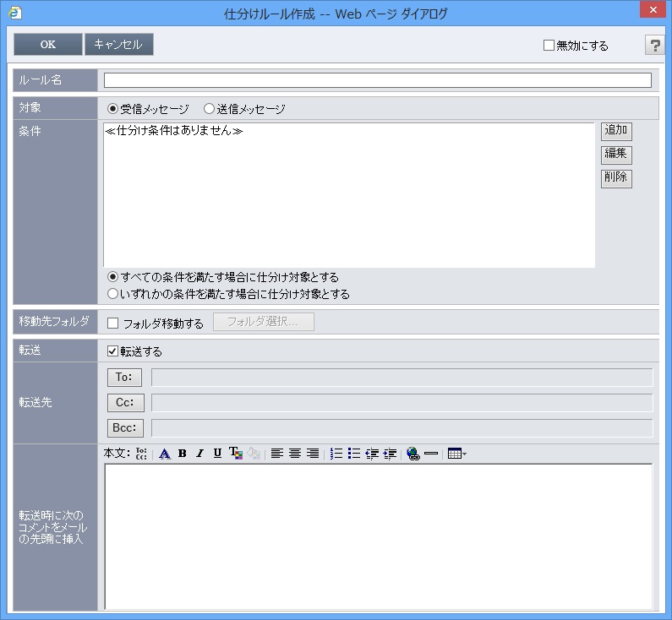Insert a hyperlink with the globe icon

tap(412, 454)
